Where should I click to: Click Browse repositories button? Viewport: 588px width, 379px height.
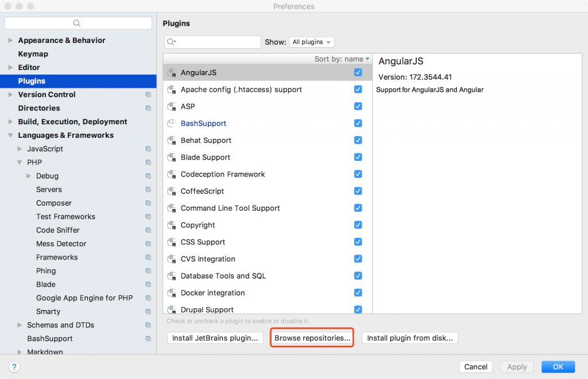click(312, 338)
